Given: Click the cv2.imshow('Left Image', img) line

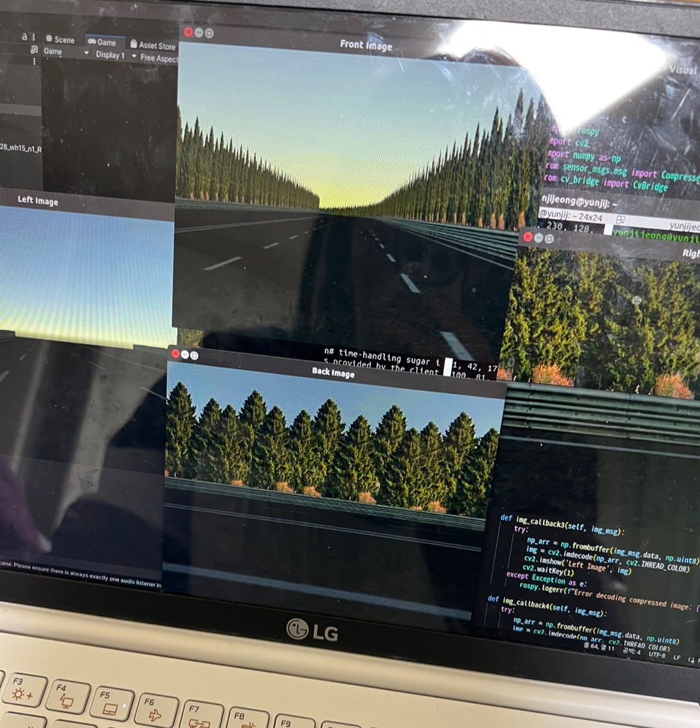Looking at the screenshot, I should (x=577, y=565).
